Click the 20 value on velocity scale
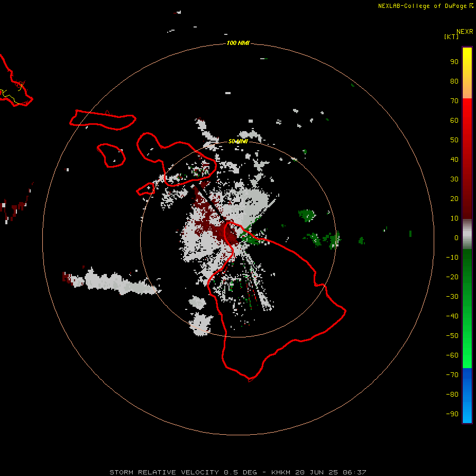The height and width of the screenshot is (476, 476). click(x=454, y=198)
